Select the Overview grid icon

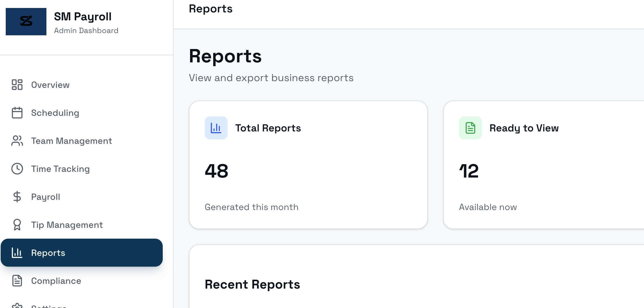(x=17, y=85)
